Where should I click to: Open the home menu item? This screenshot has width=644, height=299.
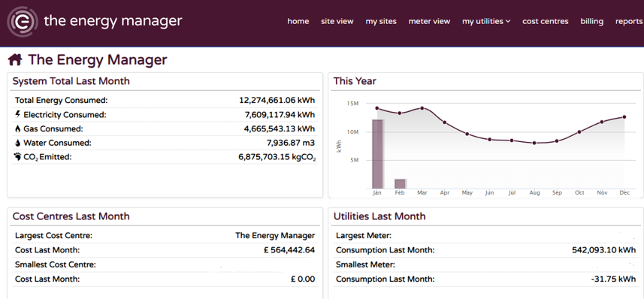pyautogui.click(x=298, y=21)
